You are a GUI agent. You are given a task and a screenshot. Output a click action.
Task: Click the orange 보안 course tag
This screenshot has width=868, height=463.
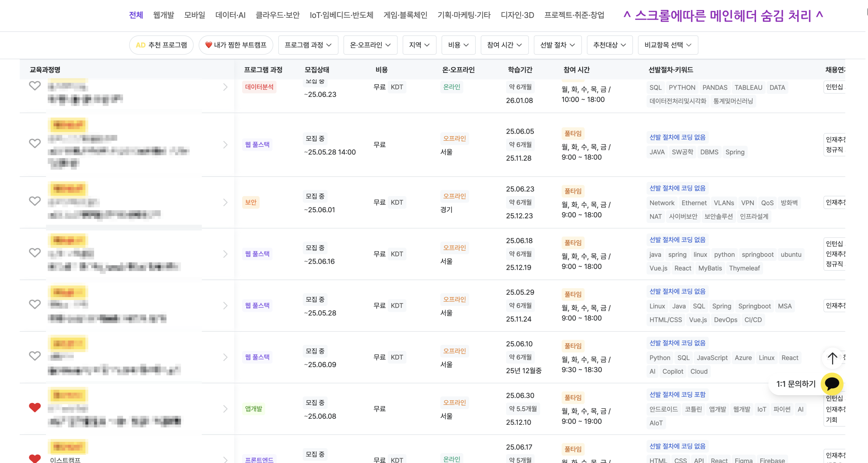[251, 202]
